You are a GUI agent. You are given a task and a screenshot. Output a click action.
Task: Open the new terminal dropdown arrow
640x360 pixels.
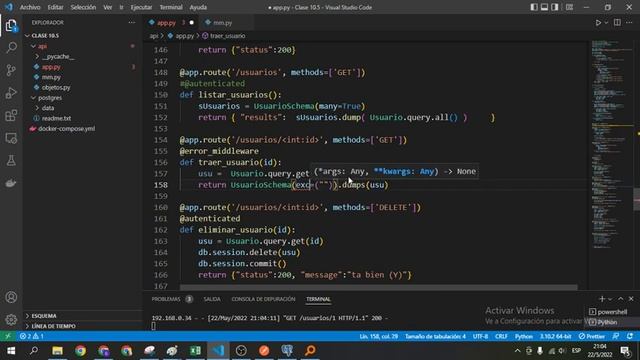610,299
